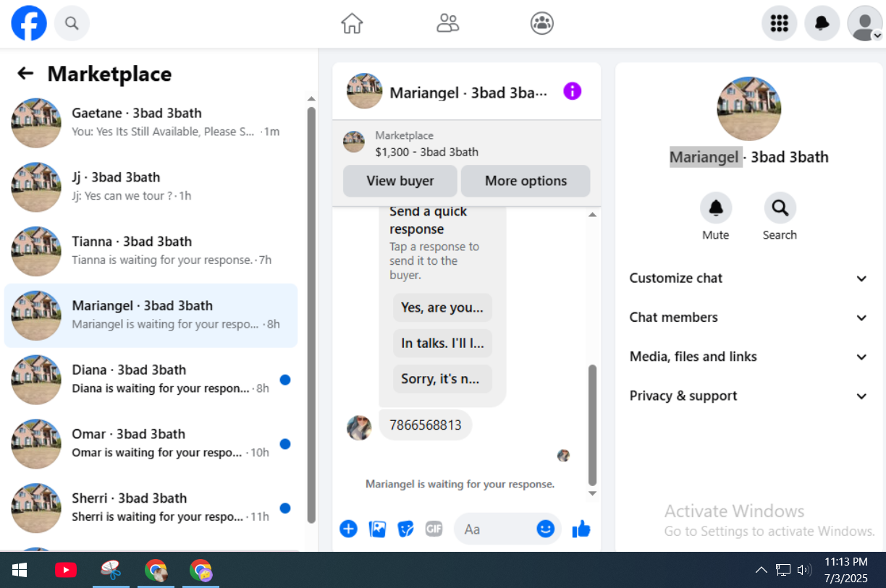Open the network tray icon
Viewport: 886px width, 588px height.
pos(783,570)
